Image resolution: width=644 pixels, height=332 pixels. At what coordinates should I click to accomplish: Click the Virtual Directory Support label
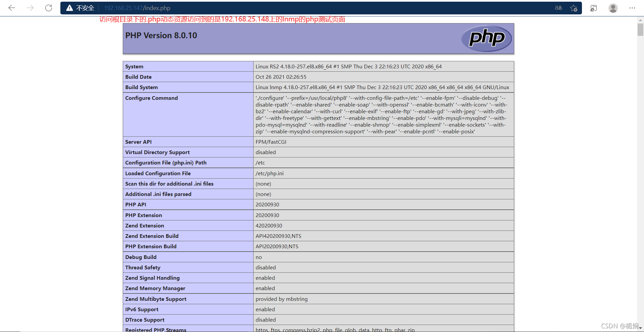click(x=157, y=152)
